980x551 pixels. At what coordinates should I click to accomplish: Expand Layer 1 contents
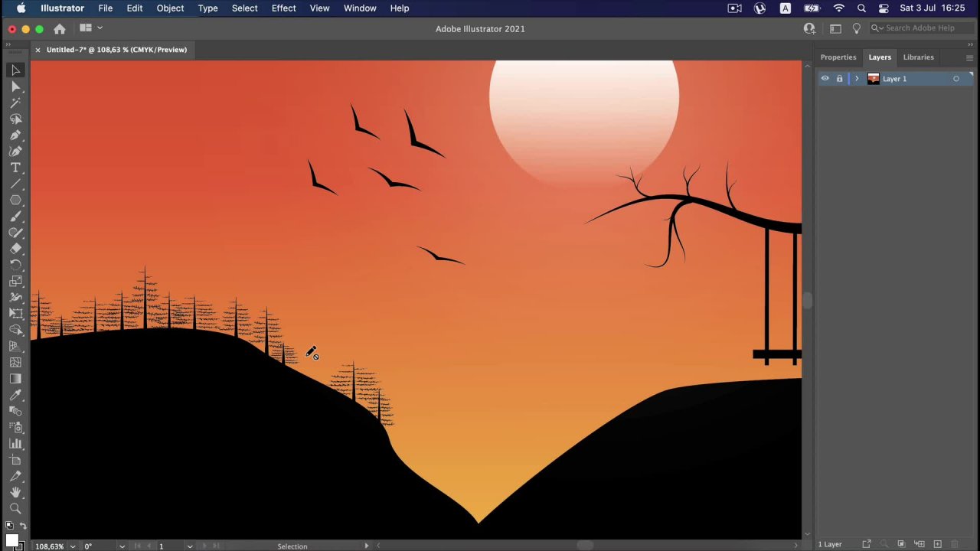click(857, 79)
